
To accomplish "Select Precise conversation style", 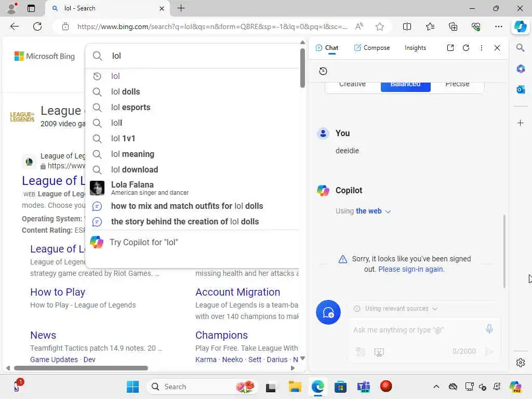I will coord(457,85).
